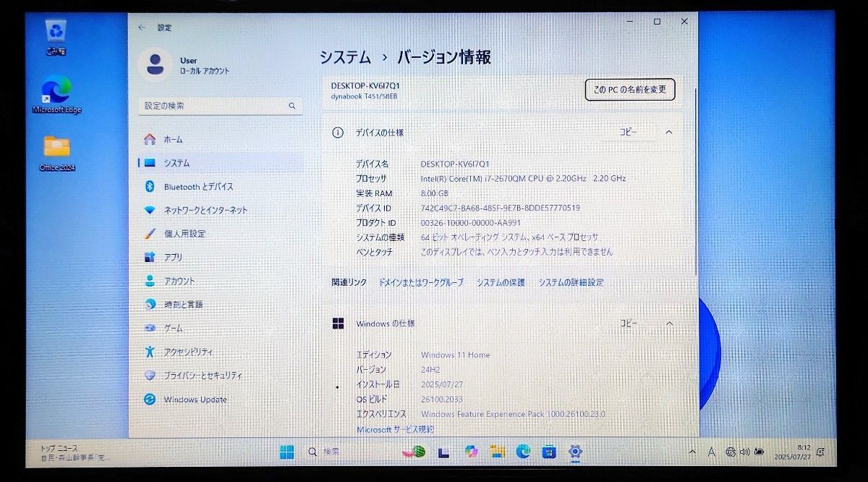
Task: Click the 時刻と言語 globe clock icon
Action: (150, 305)
